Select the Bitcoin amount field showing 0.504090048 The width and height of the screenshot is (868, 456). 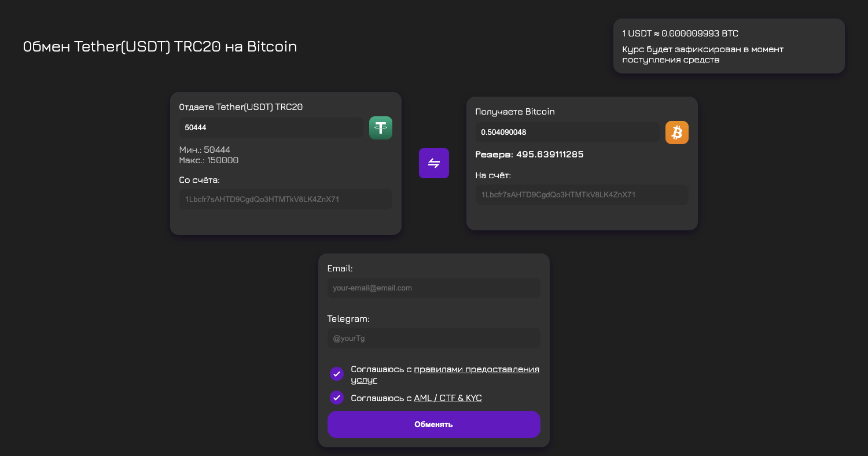[x=567, y=132]
